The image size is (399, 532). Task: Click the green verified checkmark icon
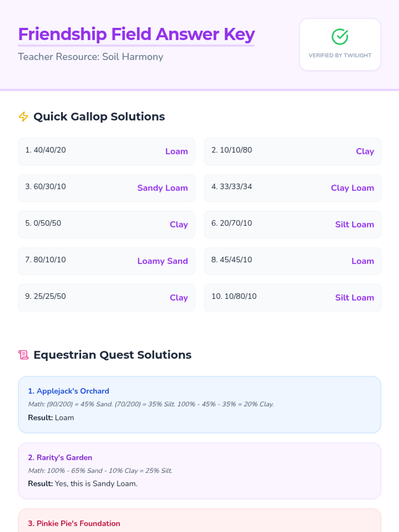[340, 37]
